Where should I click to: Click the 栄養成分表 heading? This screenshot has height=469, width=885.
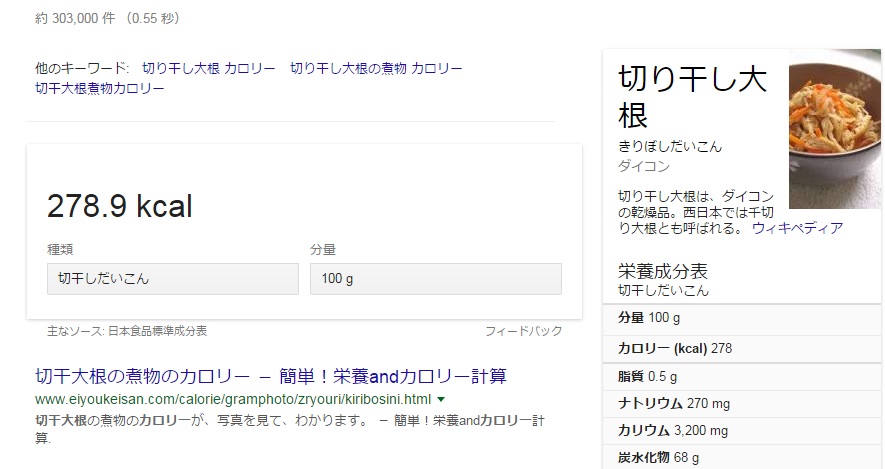coord(663,271)
